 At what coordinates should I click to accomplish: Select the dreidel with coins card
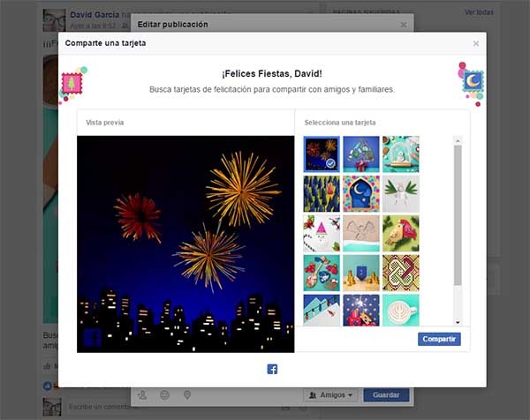click(360, 273)
